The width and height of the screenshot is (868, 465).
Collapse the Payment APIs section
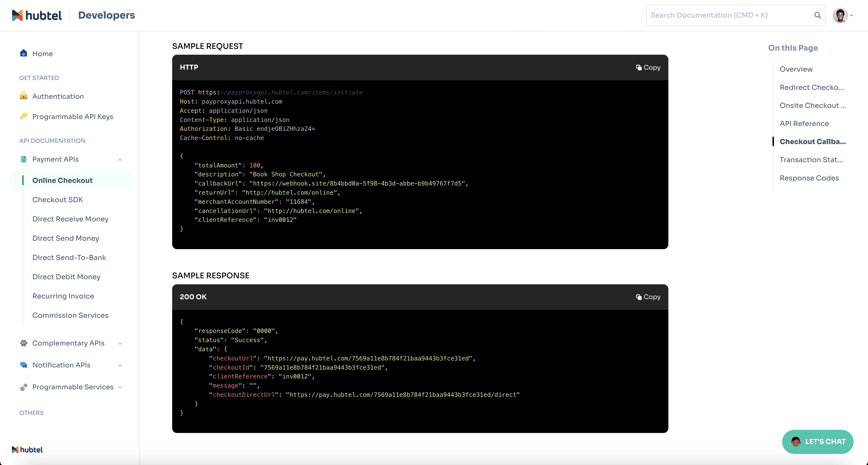120,159
